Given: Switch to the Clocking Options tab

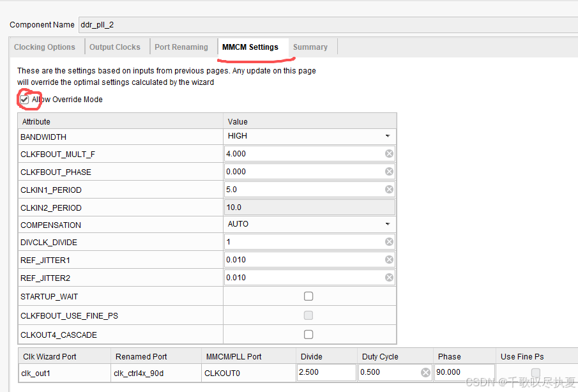Looking at the screenshot, I should (45, 47).
